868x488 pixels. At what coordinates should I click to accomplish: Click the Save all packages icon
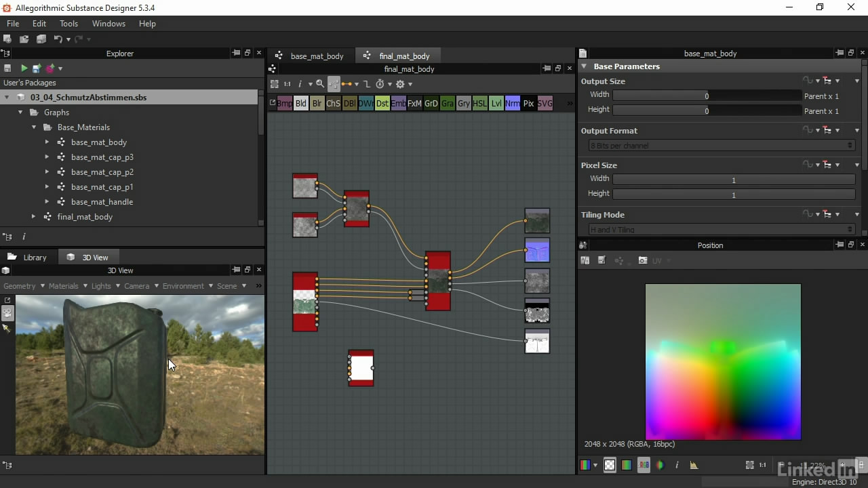click(x=41, y=39)
